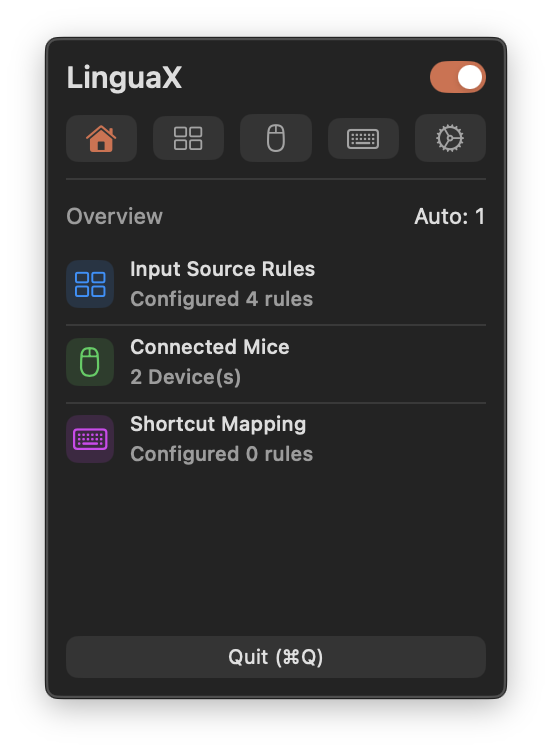The height and width of the screenshot is (752, 552).
Task: Click the Overview heading
Action: point(115,216)
